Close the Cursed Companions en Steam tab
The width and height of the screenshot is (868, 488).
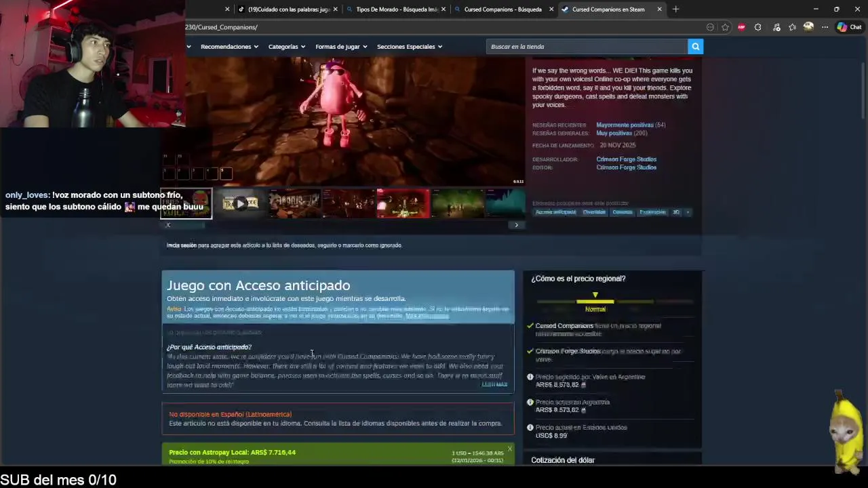659,9
